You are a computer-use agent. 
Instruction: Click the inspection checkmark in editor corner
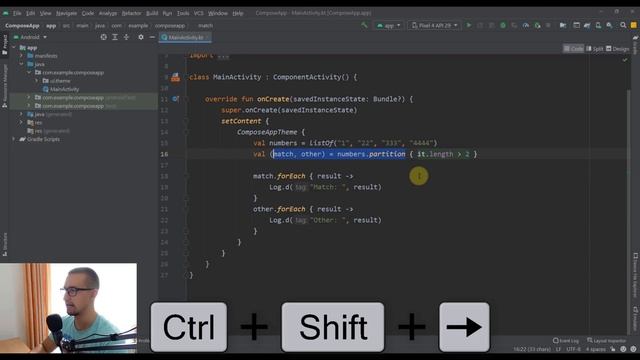pos(625,60)
